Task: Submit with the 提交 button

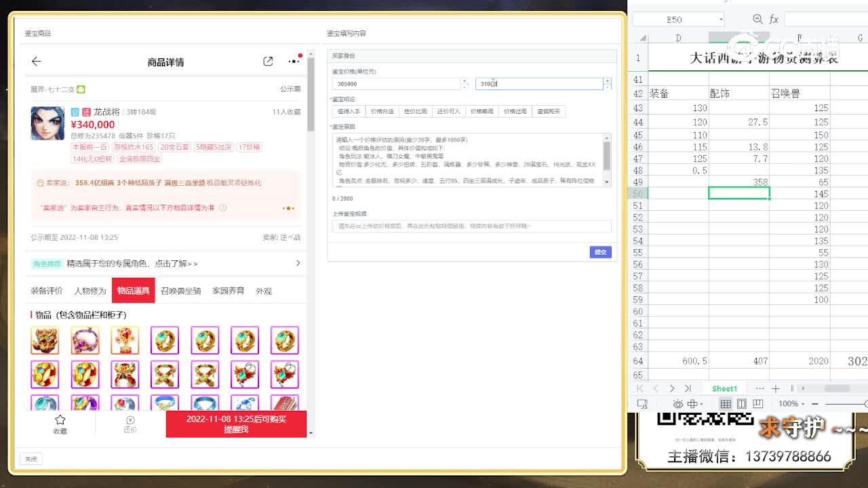Action: [601, 252]
